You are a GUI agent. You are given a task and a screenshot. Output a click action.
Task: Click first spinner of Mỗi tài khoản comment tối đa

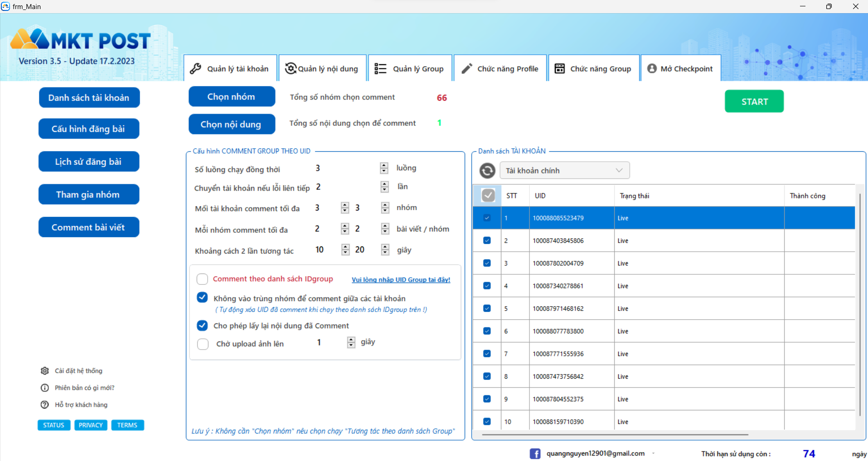tap(345, 207)
